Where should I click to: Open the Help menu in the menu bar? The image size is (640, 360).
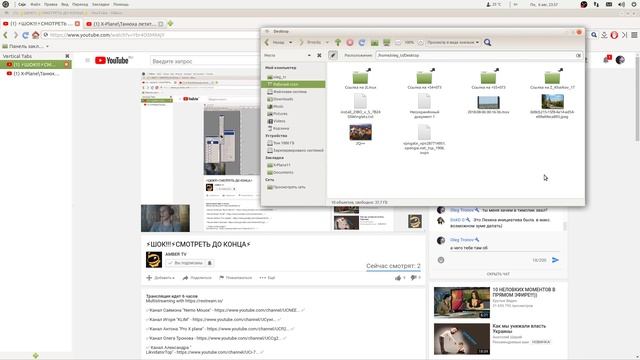[x=121, y=4]
